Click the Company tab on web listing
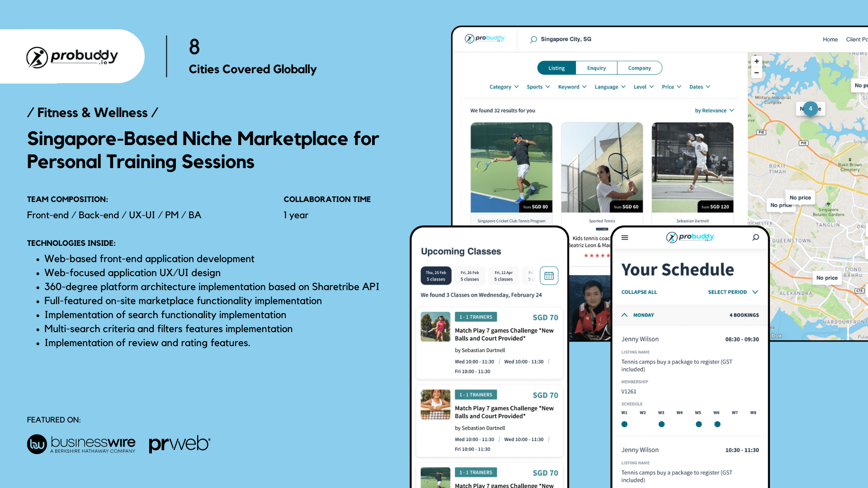The image size is (868, 488). coord(639,67)
